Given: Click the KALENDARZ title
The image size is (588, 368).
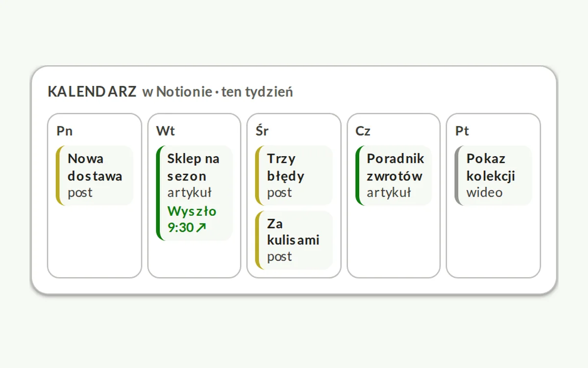Looking at the screenshot, I should pos(92,92).
